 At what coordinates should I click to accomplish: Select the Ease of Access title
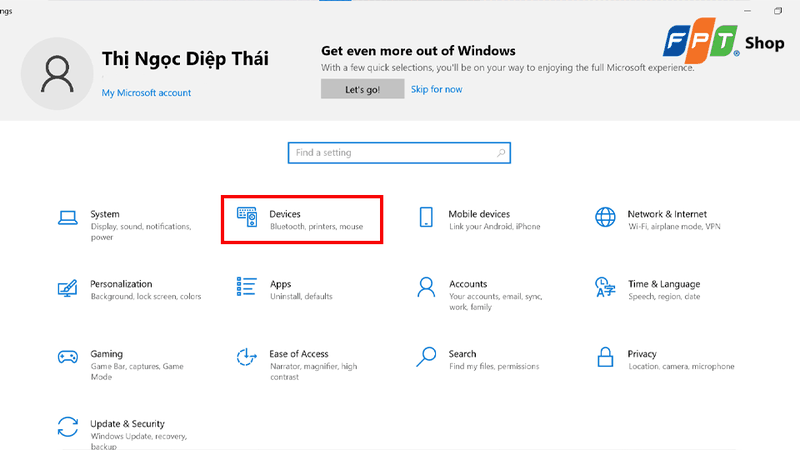pos(298,354)
